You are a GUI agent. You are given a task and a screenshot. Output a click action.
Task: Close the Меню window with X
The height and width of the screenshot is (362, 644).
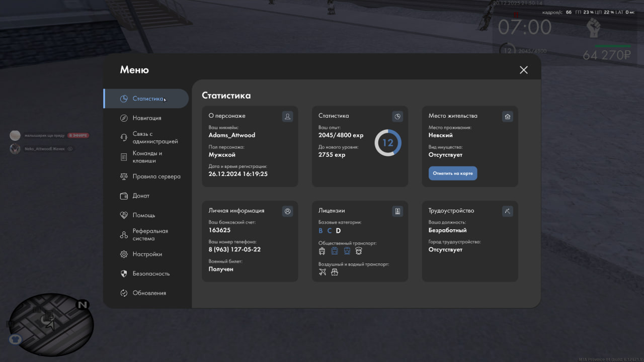(524, 70)
